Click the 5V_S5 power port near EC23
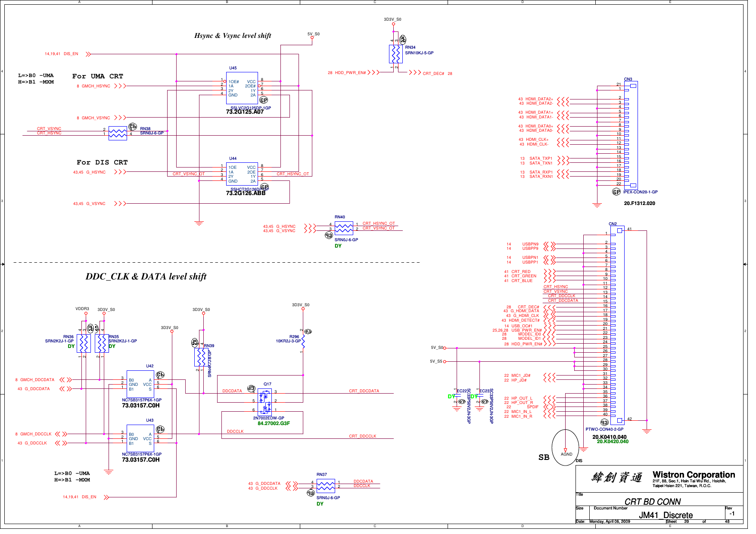The image size is (756, 534). pos(445,362)
